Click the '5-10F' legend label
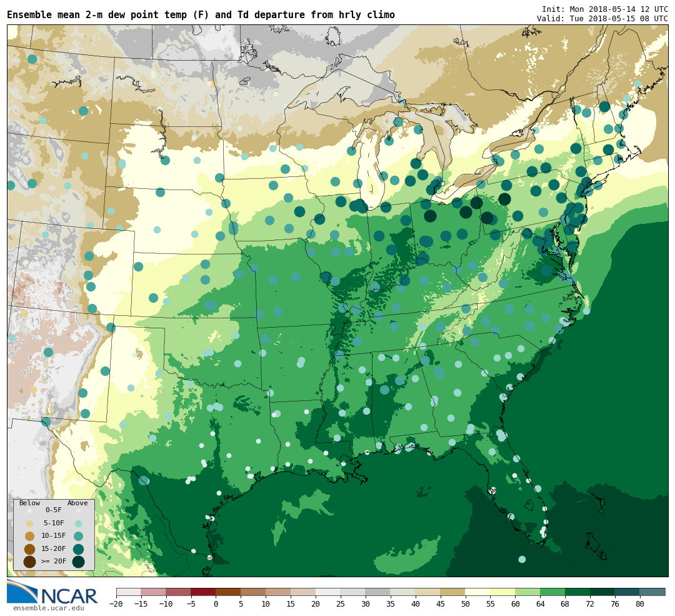The width and height of the screenshot is (675, 616). (x=54, y=523)
